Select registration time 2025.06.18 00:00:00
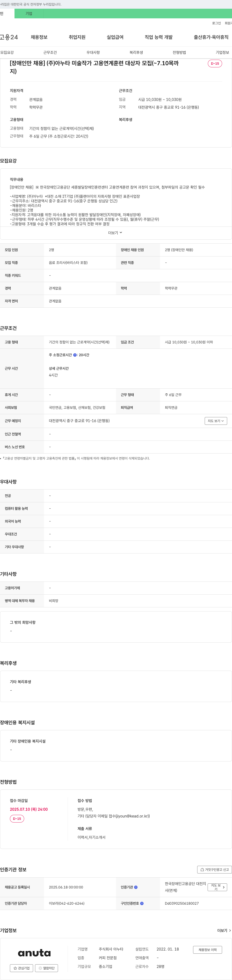 (x=66, y=887)
